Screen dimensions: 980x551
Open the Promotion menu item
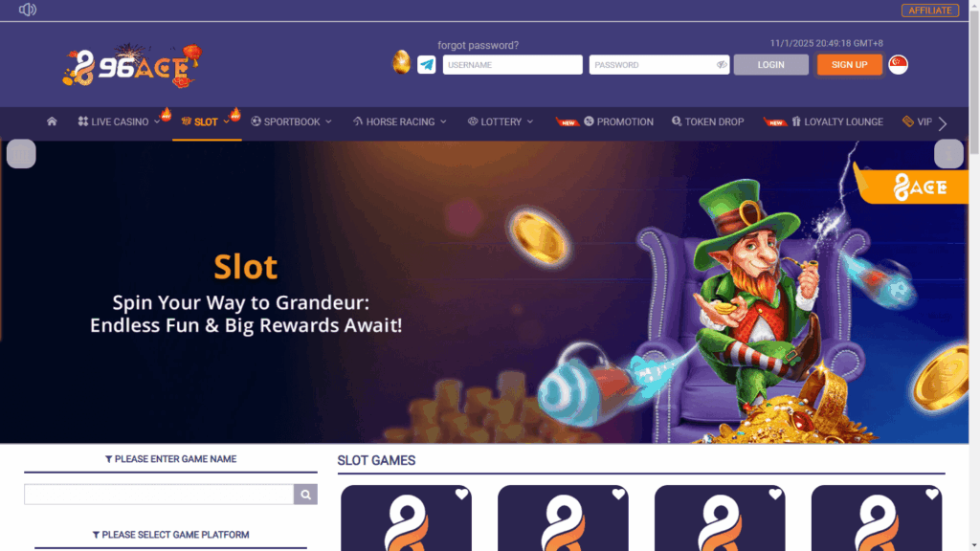point(618,121)
